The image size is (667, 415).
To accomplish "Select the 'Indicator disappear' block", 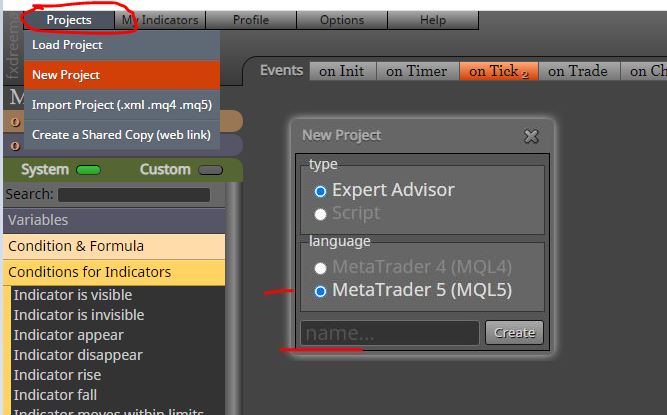I will (x=78, y=355).
